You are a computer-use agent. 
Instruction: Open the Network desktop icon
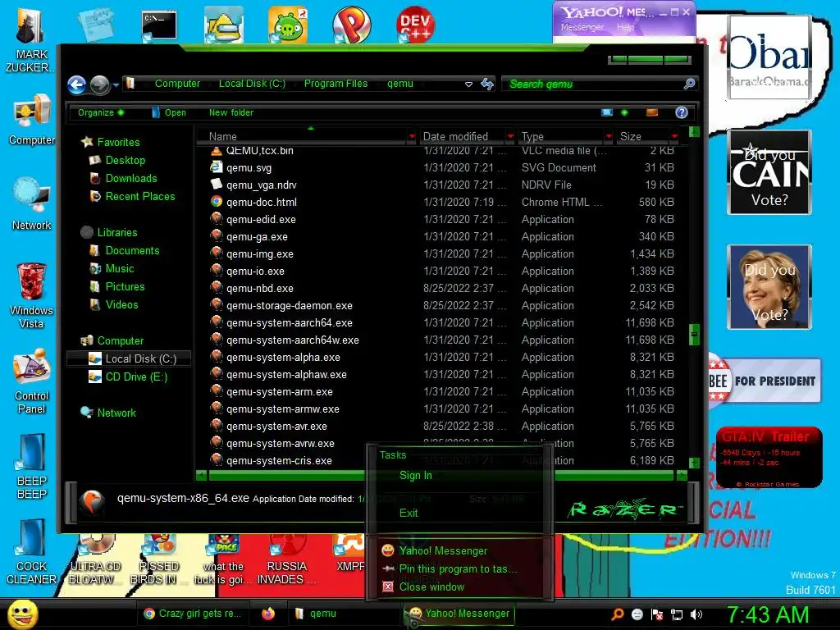(x=32, y=204)
